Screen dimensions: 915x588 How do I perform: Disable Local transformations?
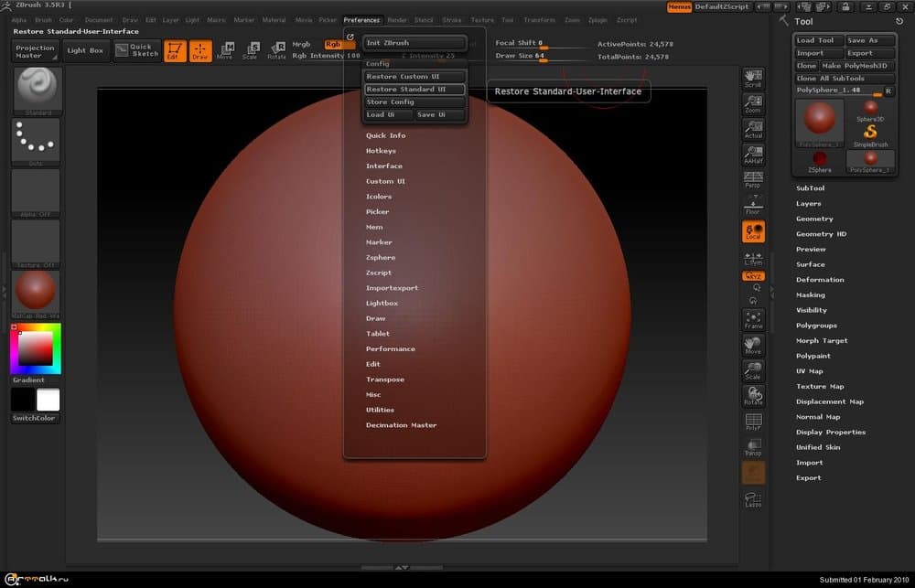pyautogui.click(x=753, y=231)
